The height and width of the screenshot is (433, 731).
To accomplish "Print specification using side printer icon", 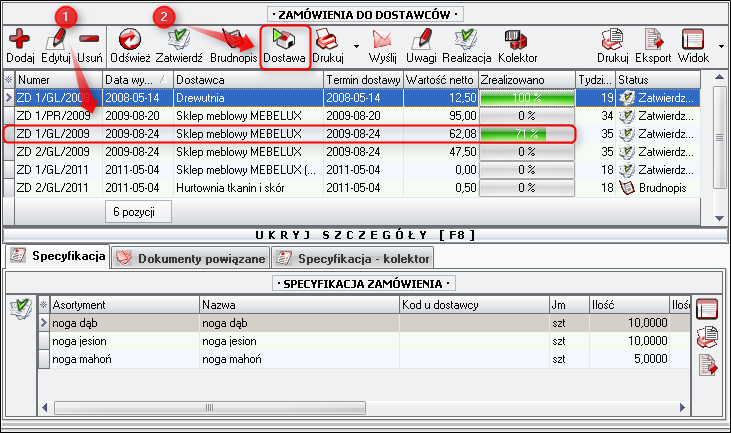I will 707,337.
